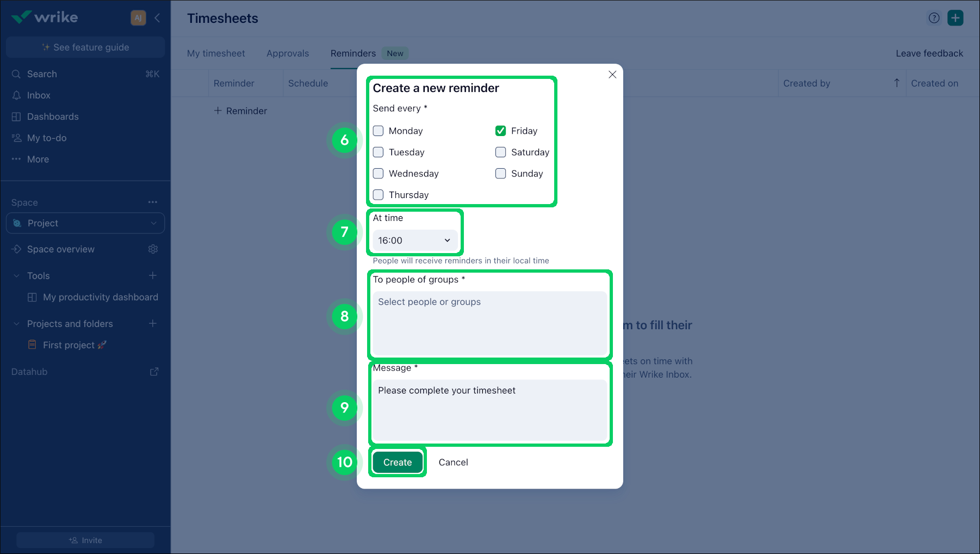980x554 pixels.
Task: Enable the Sunday checkbox
Action: 501,174
